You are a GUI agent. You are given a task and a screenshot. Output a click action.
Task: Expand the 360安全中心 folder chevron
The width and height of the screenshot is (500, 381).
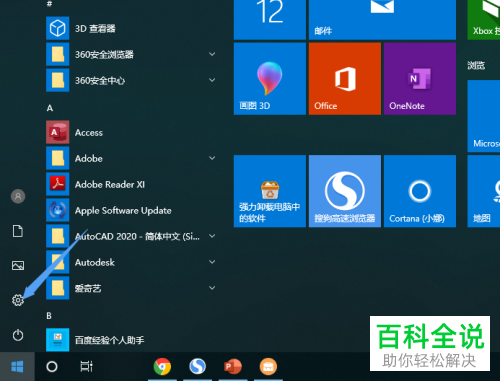(212, 80)
